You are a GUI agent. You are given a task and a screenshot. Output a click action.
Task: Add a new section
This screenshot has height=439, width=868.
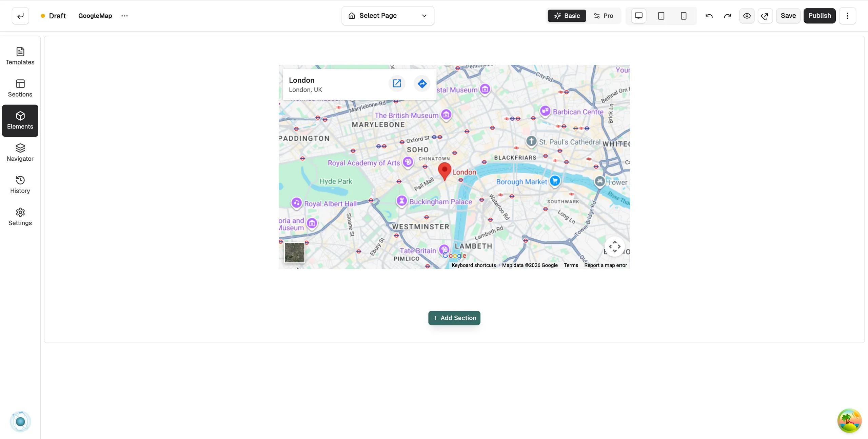pos(454,318)
